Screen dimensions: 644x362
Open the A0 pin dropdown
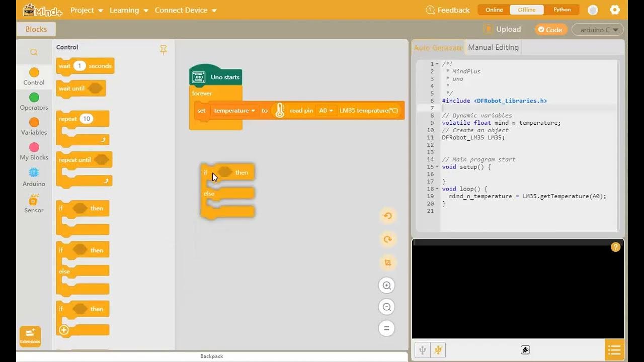click(x=326, y=111)
